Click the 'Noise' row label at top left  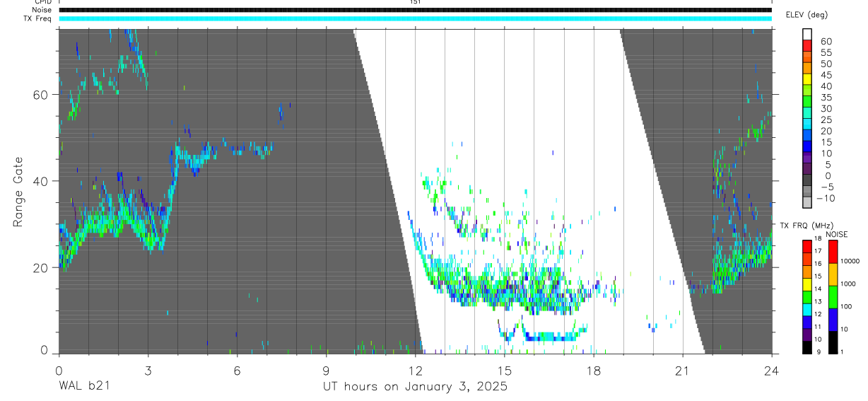click(42, 10)
